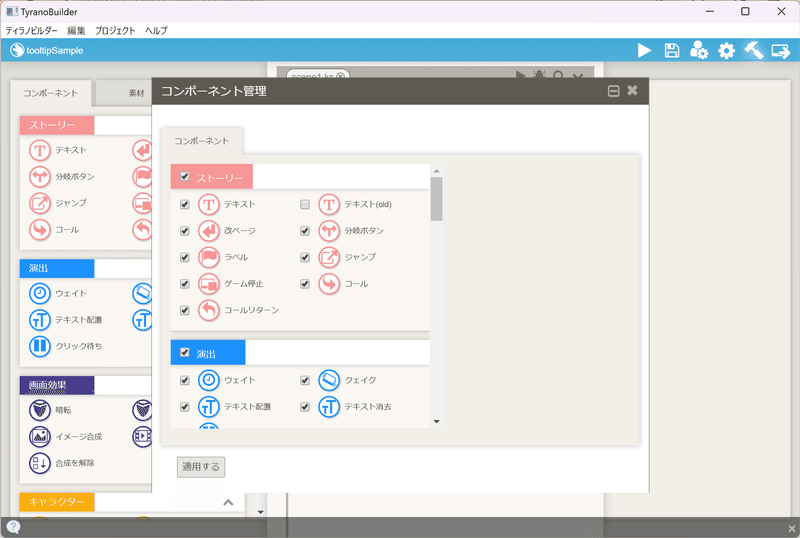Image resolution: width=800 pixels, height=538 pixels.
Task: Uncheck the テキスト消去 checkbox
Action: tap(305, 407)
